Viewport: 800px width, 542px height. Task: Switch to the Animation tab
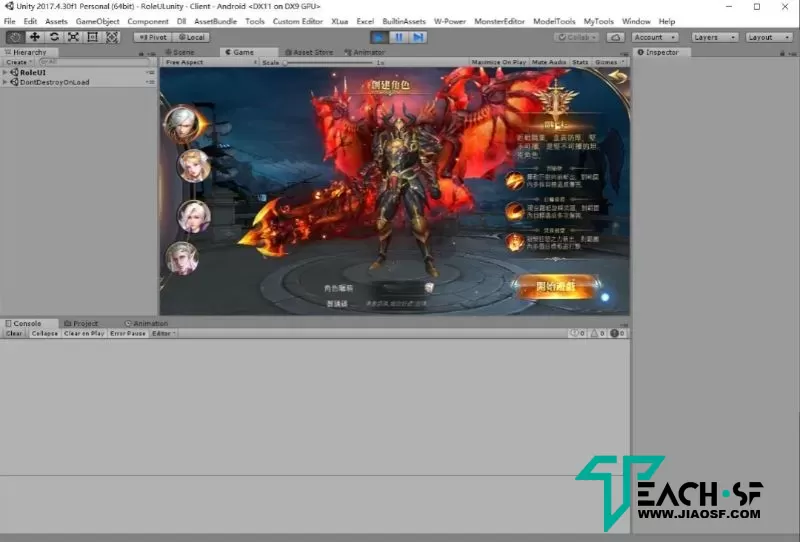pyautogui.click(x=146, y=324)
